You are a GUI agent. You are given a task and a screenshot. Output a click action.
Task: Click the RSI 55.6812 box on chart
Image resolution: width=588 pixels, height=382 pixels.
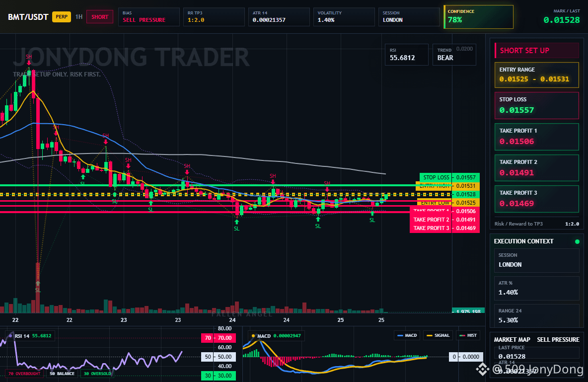point(407,55)
